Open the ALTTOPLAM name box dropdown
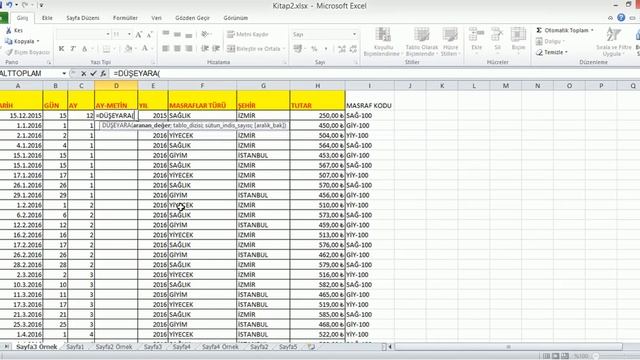 click(x=64, y=73)
